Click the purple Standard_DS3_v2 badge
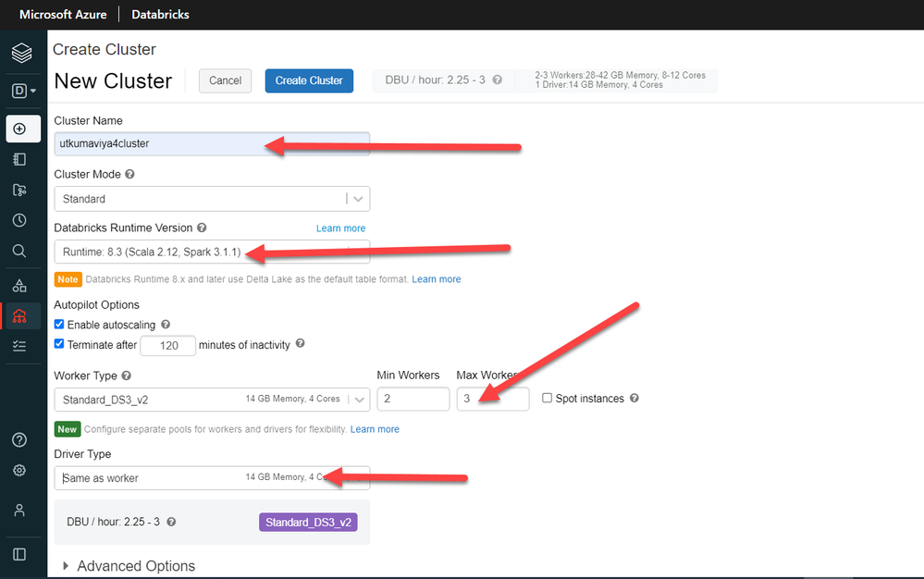The image size is (924, 579). [308, 523]
